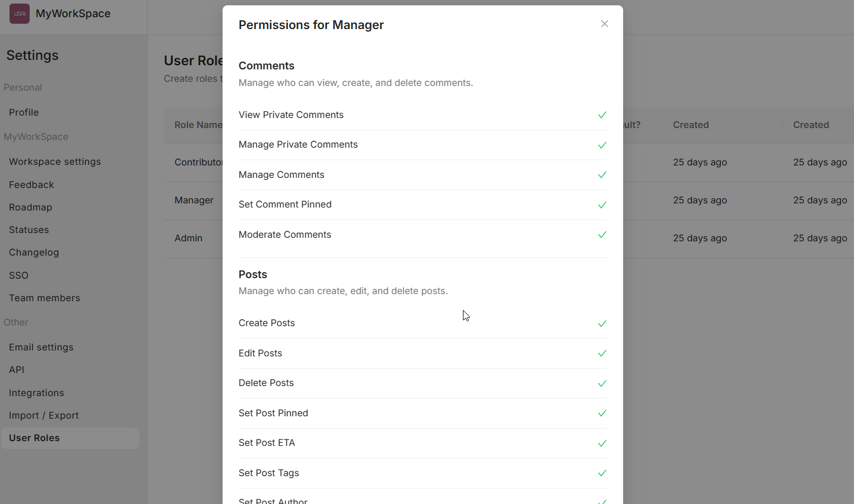The image size is (854, 504).
Task: Click the Set Comment Pinned checkmark
Action: click(x=602, y=205)
